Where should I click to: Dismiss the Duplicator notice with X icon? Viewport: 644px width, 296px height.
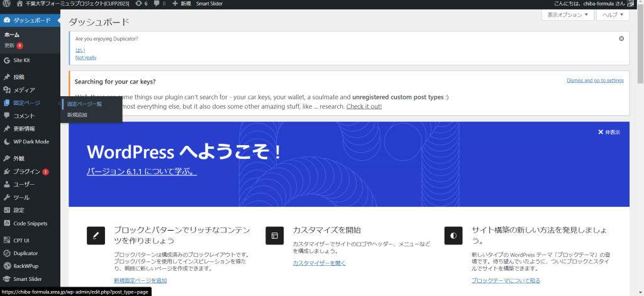[621, 38]
